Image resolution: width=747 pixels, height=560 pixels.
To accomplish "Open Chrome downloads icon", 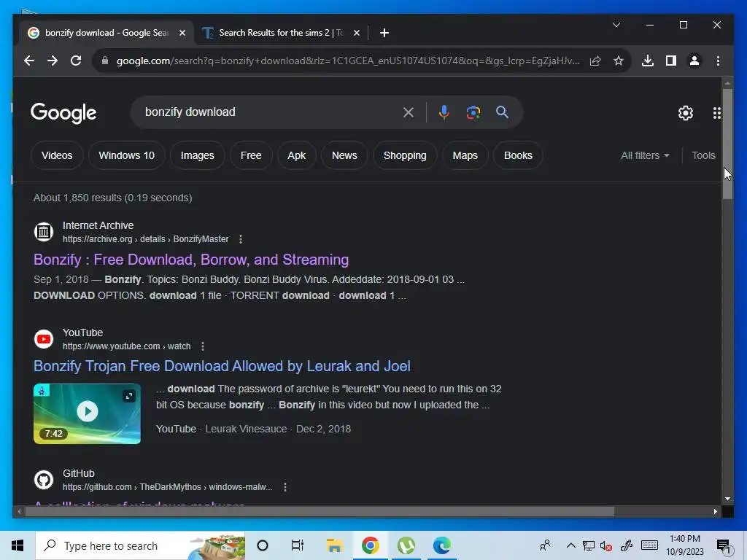I will (x=648, y=61).
